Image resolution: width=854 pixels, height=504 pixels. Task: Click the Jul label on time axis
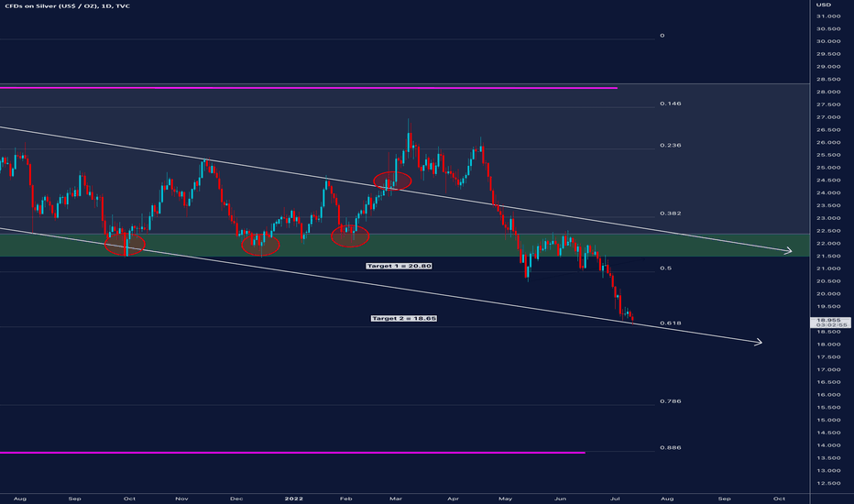(616, 499)
